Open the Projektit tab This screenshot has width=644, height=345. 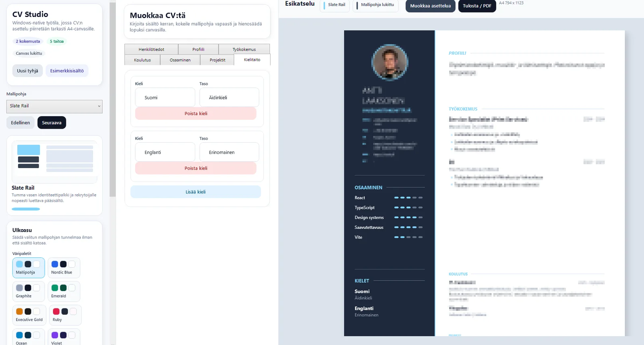point(217,60)
